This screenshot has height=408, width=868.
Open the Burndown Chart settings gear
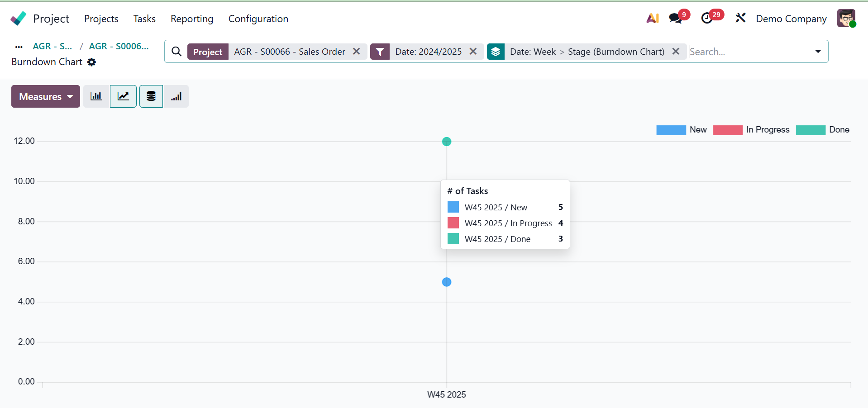pyautogui.click(x=91, y=62)
